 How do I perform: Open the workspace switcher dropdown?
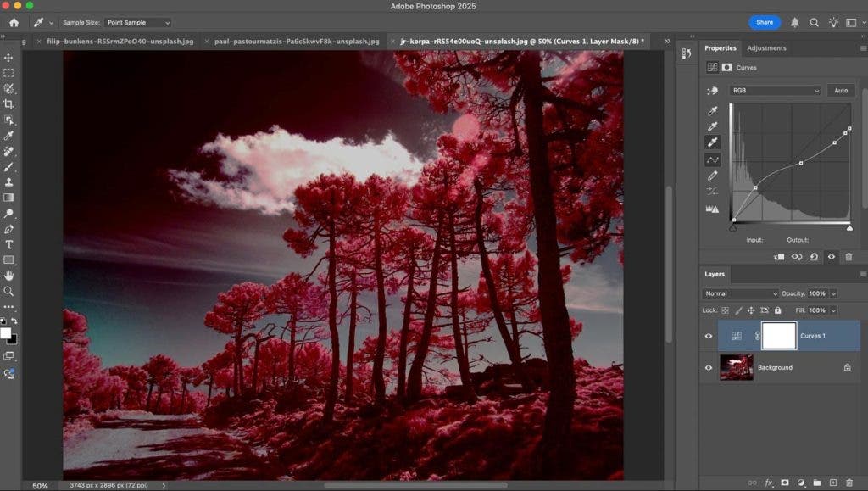pos(854,23)
